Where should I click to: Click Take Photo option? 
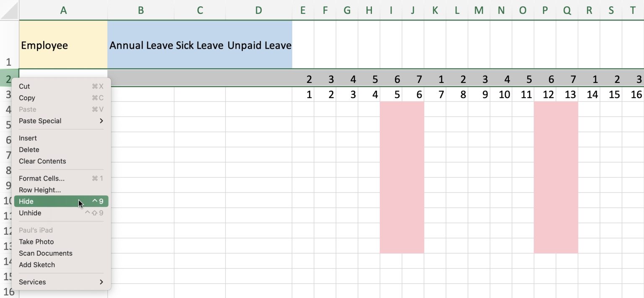point(36,242)
